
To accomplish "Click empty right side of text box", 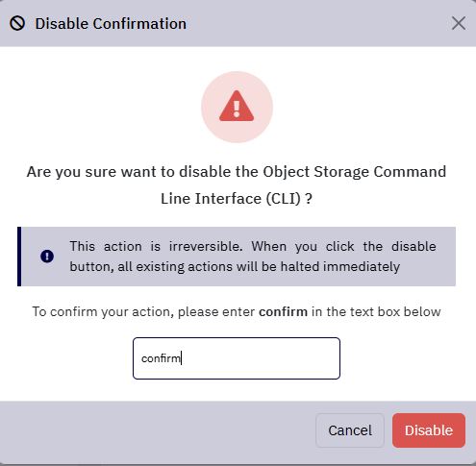I will tap(272, 358).
